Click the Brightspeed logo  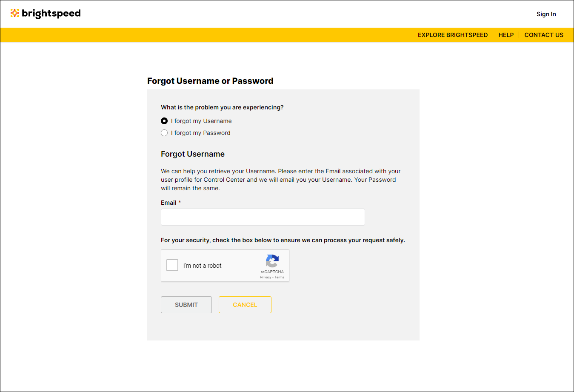tap(46, 14)
